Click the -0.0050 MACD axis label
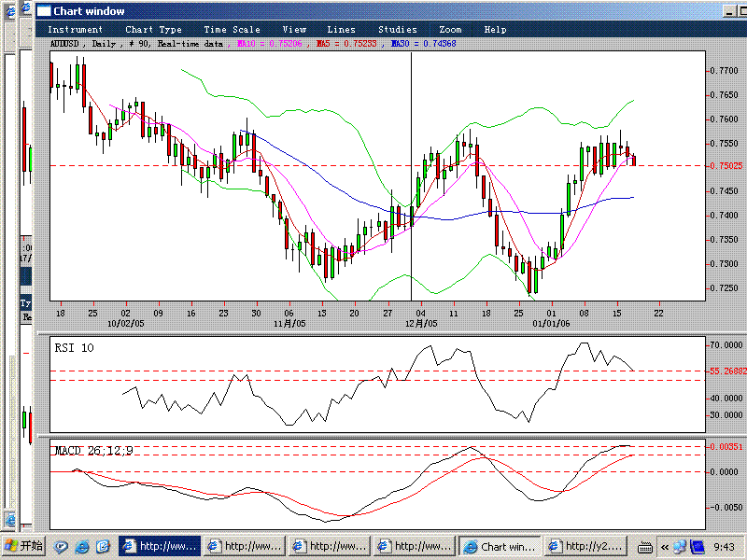Image resolution: width=747 pixels, height=560 pixels. click(726, 508)
